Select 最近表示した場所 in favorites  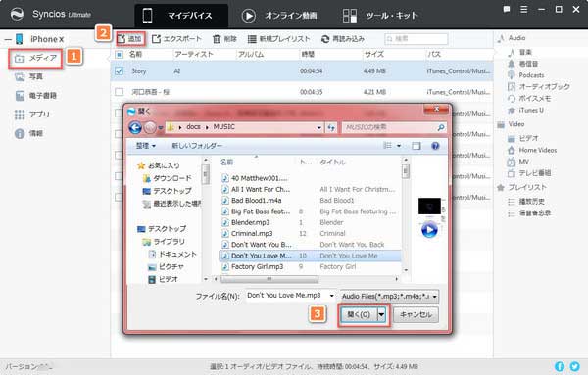coord(172,204)
